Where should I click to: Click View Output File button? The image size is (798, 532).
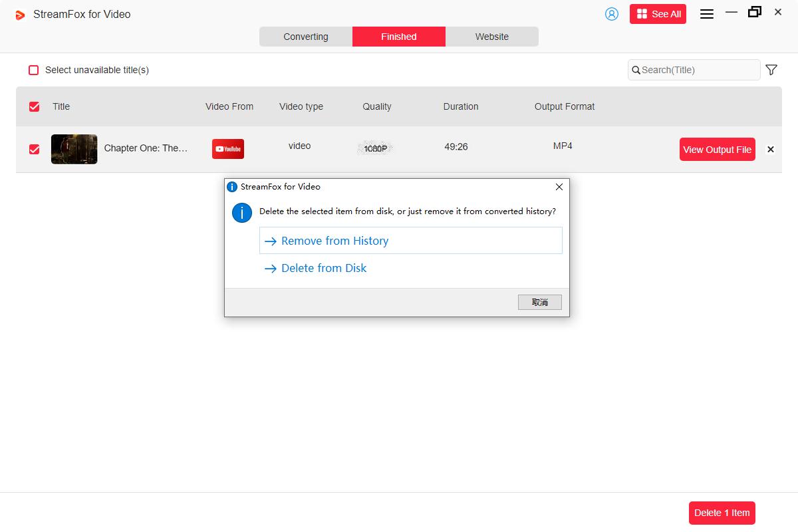click(x=718, y=150)
